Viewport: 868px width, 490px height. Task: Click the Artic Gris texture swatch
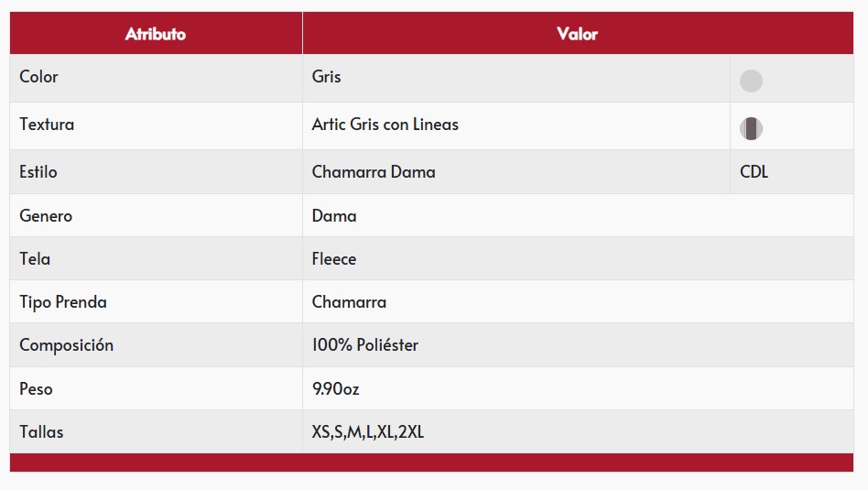click(x=751, y=129)
